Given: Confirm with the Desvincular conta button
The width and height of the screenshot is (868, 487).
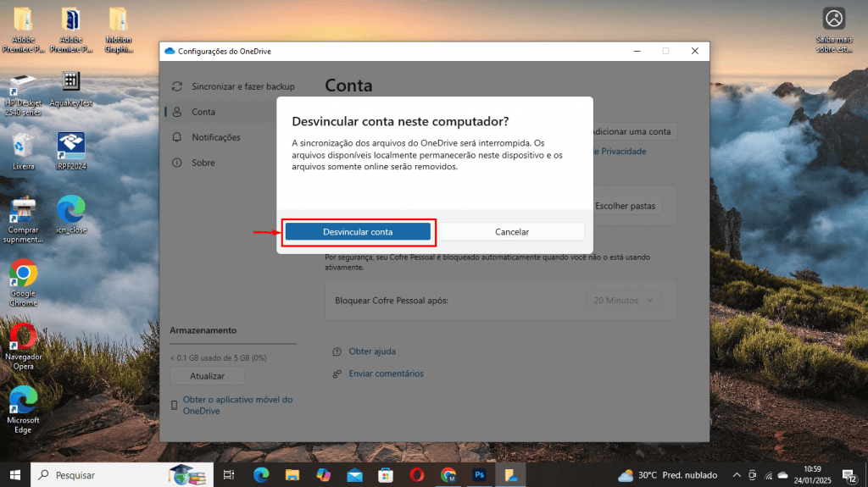Looking at the screenshot, I should (x=358, y=232).
